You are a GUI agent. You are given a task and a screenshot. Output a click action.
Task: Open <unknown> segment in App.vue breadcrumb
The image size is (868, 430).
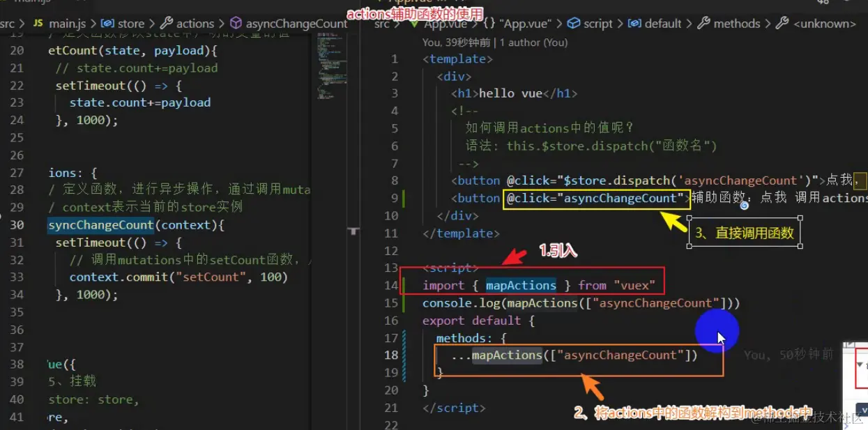pyautogui.click(x=824, y=24)
